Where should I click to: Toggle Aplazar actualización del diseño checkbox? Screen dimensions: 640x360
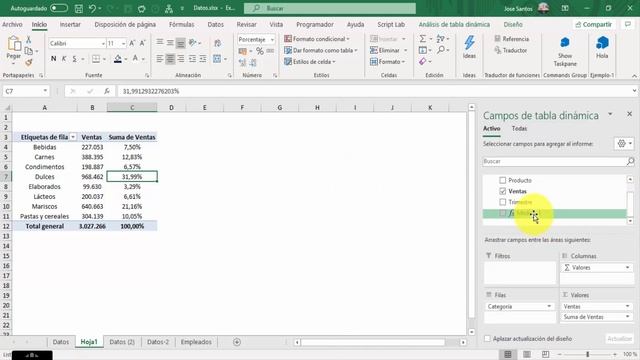(487, 339)
